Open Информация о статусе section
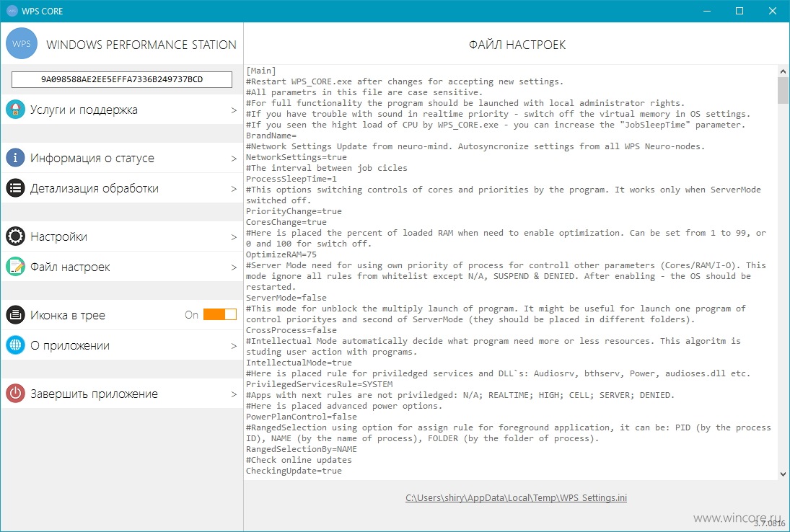Screen dimensions: 790x532 click(122, 158)
